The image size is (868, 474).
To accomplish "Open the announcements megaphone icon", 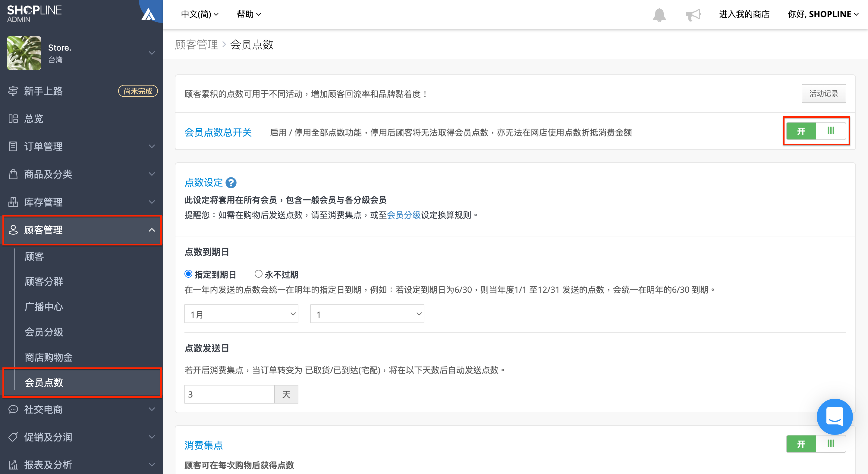I will click(693, 14).
